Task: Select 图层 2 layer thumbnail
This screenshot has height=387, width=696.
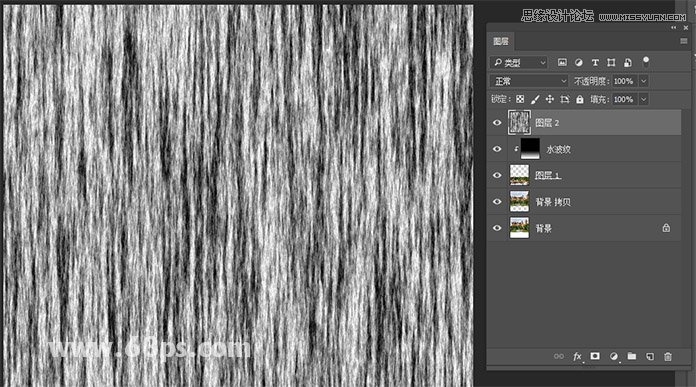Action: tap(519, 122)
